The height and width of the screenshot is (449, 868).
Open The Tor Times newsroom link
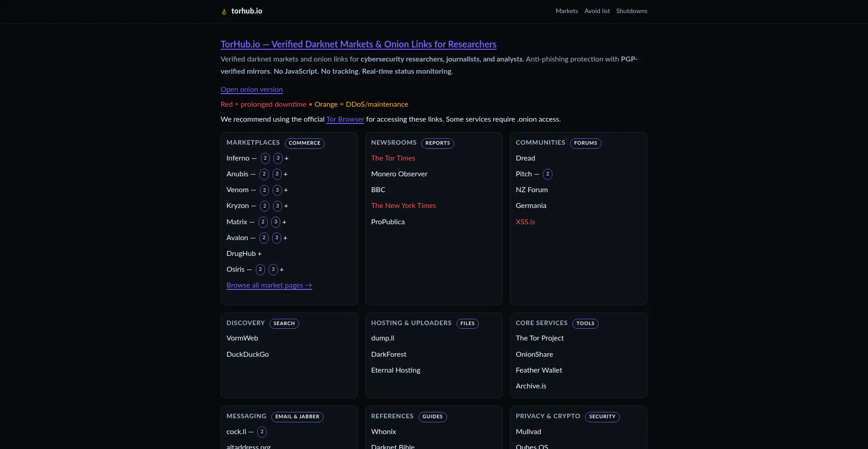tap(393, 158)
